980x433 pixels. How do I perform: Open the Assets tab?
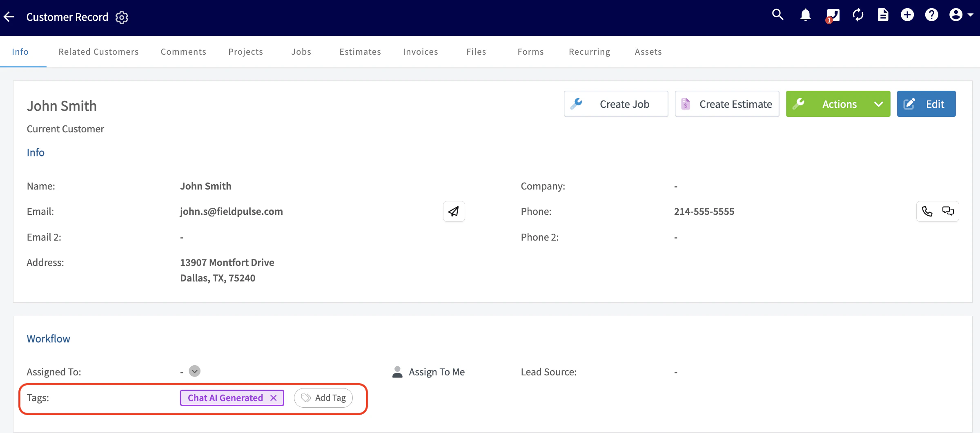click(x=648, y=52)
